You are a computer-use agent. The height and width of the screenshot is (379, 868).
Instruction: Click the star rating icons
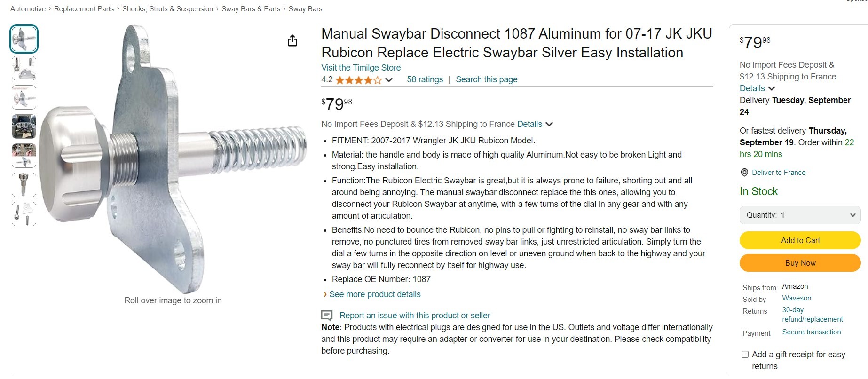click(x=358, y=80)
